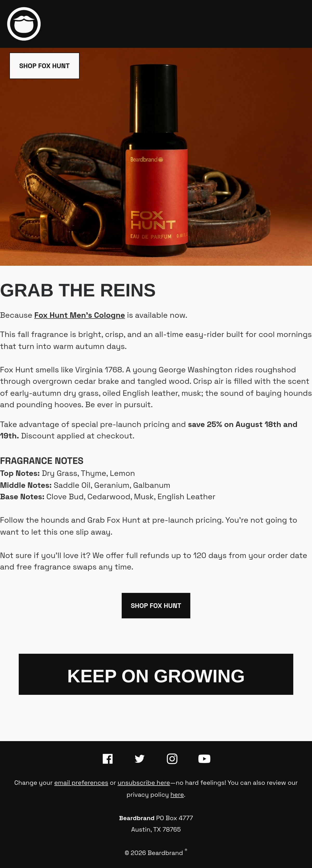
Task: Click the white Shop Fox Hunt button
Action: [44, 66]
